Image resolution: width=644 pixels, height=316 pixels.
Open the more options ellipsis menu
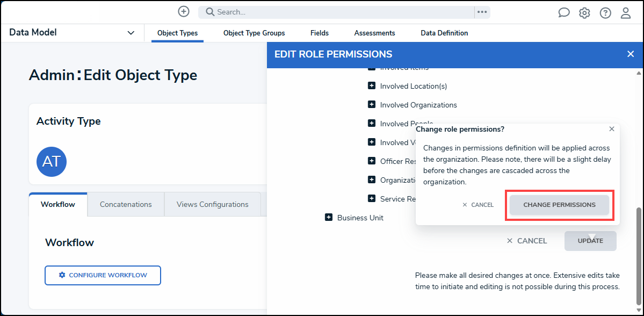click(482, 11)
